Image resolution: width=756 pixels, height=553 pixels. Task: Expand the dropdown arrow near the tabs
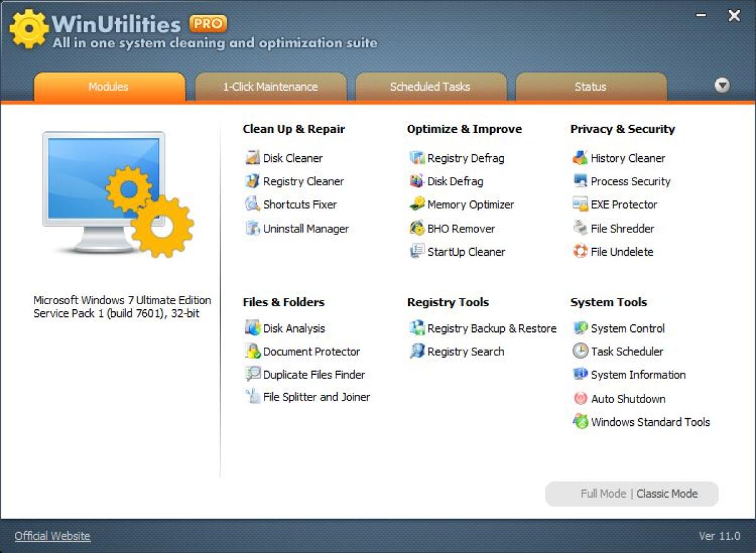click(x=722, y=85)
